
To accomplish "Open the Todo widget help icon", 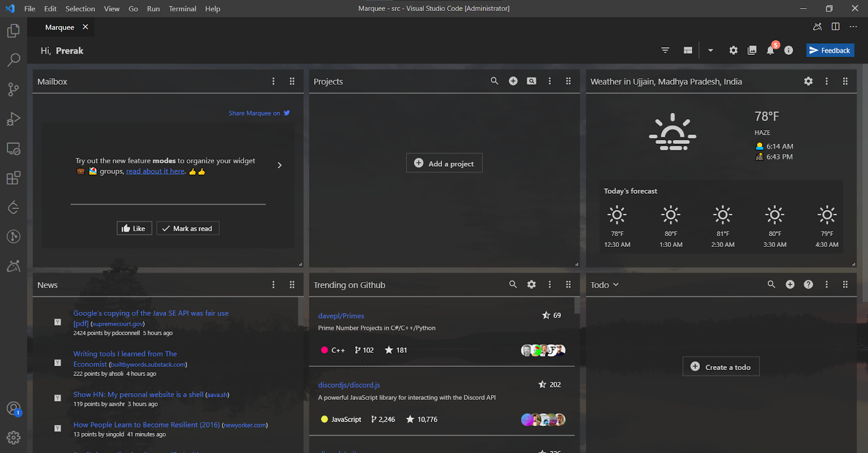I will 808,284.
